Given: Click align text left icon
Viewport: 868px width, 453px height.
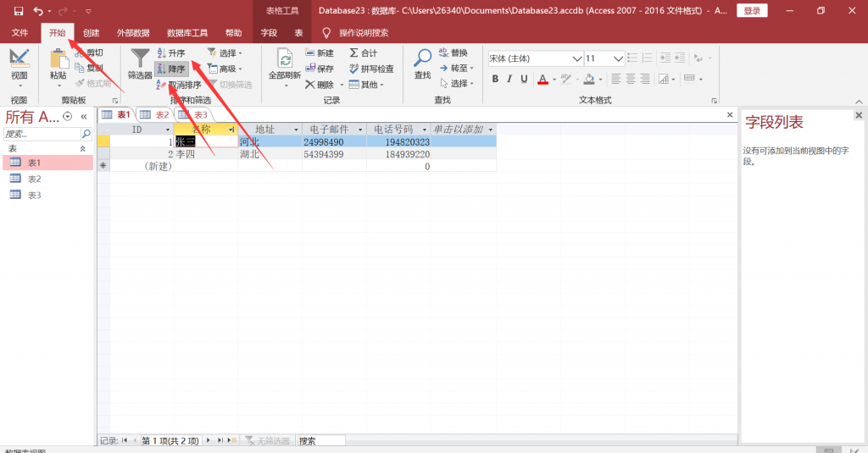Looking at the screenshot, I should pyautogui.click(x=615, y=79).
